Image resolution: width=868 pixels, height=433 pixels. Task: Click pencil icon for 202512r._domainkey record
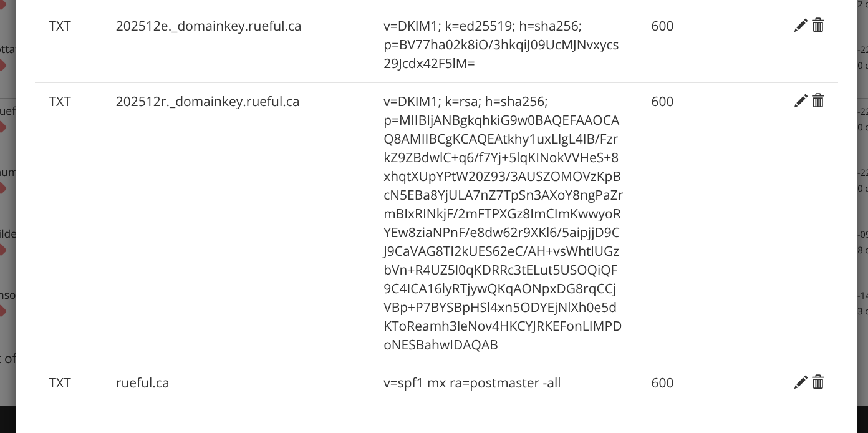tap(801, 101)
